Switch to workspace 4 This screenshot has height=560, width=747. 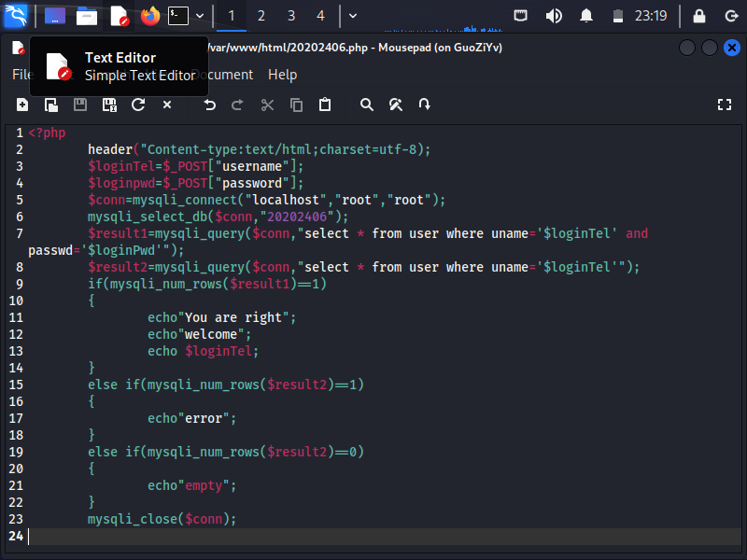(320, 16)
